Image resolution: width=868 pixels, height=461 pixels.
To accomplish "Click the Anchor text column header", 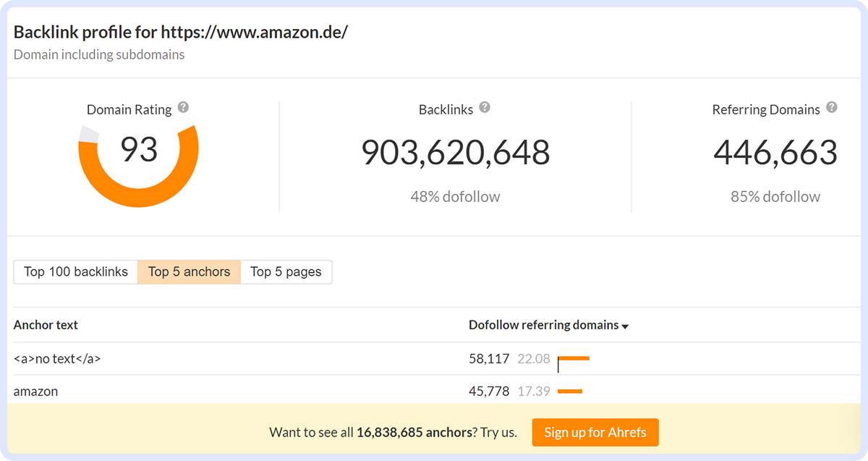I will [x=46, y=325].
